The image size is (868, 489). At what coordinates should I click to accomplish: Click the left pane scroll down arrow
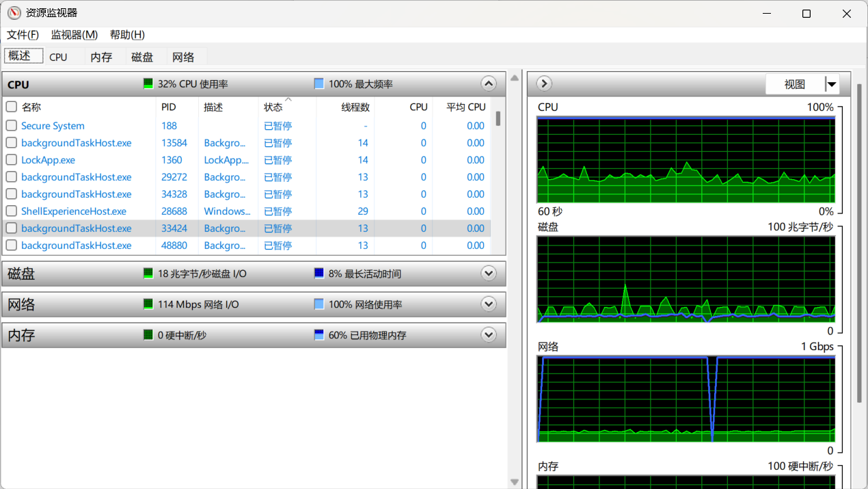pyautogui.click(x=515, y=482)
